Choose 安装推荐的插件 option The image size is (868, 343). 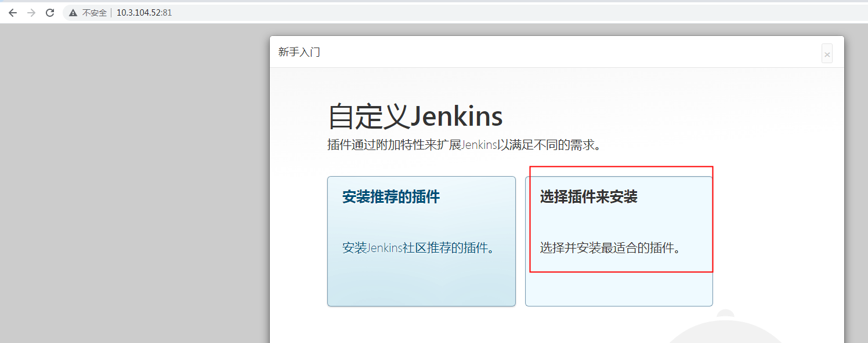pos(421,241)
